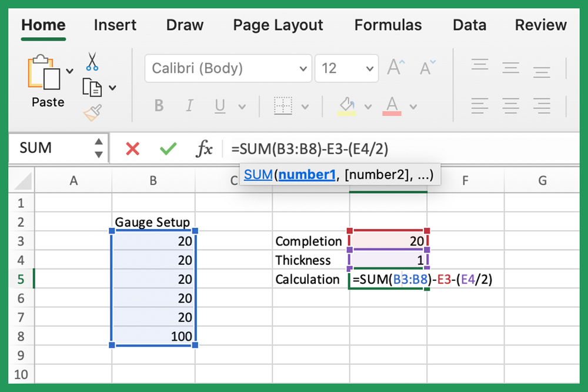
Task: Open the Calibri font name dropdown
Action: [304, 68]
